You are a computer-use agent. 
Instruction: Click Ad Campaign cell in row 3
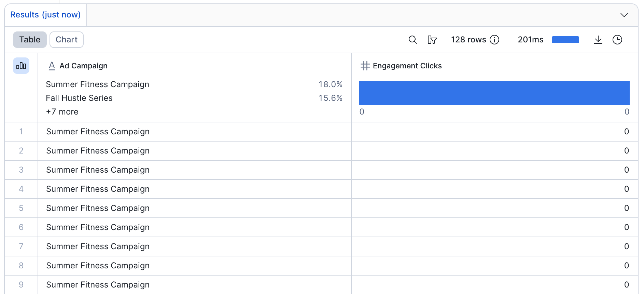pyautogui.click(x=98, y=170)
